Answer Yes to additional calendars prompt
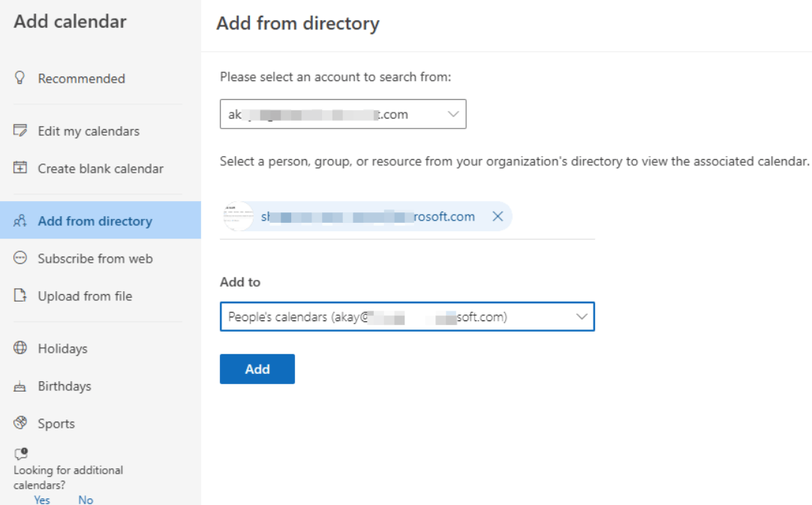This screenshot has width=812, height=505. click(x=42, y=500)
